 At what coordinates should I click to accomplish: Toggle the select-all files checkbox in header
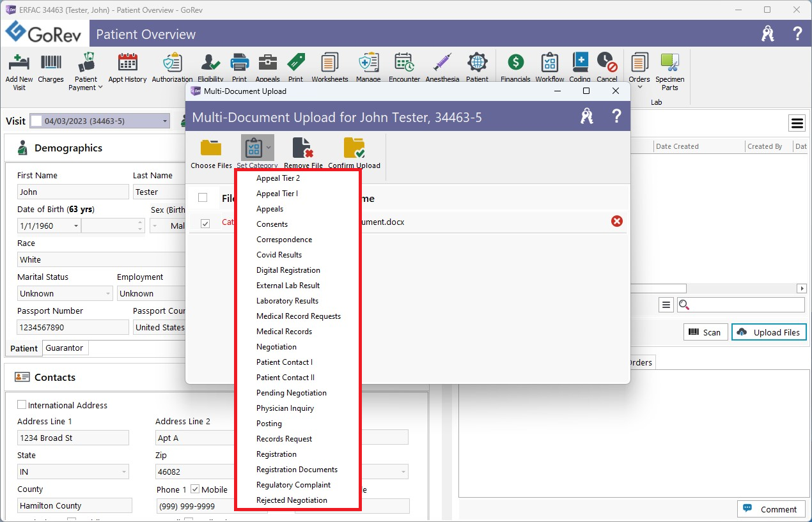tap(203, 197)
